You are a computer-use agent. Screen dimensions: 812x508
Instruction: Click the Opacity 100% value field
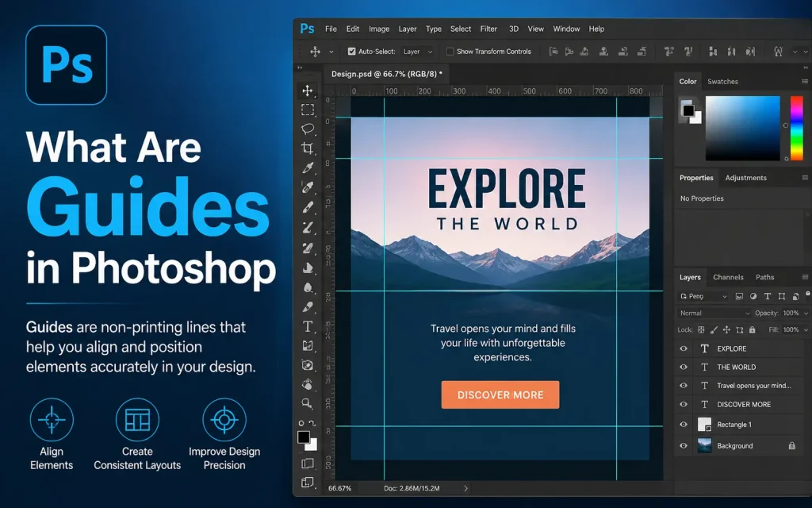point(791,313)
